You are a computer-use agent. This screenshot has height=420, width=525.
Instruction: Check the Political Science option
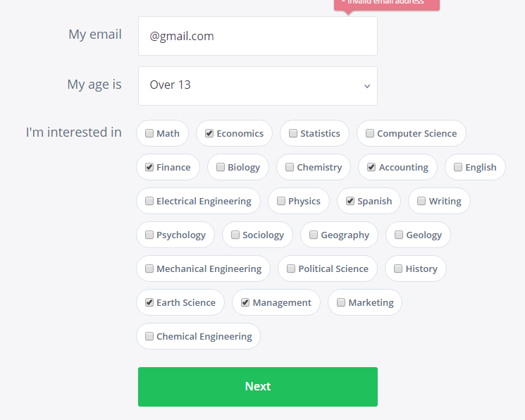pyautogui.click(x=291, y=268)
